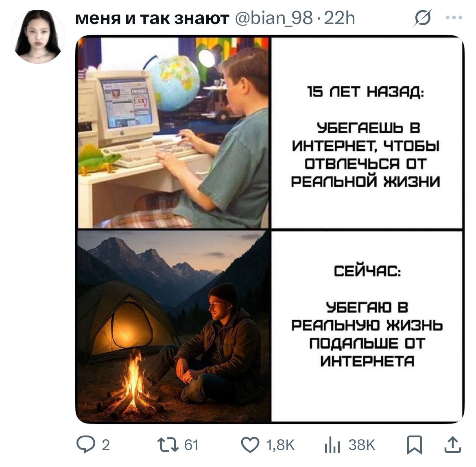Click the 61 reposts count
Image resolution: width=476 pixels, height=467 pixels.
click(191, 445)
